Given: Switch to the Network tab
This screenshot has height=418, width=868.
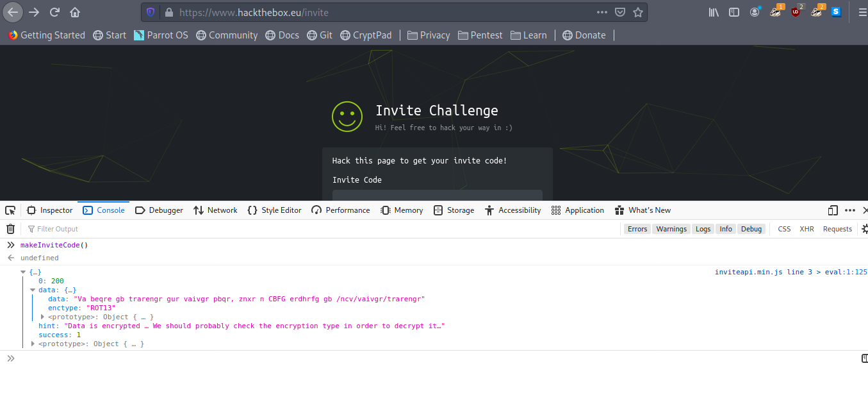Looking at the screenshot, I should [215, 210].
